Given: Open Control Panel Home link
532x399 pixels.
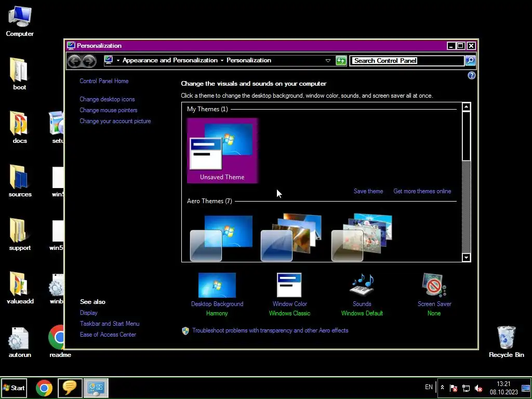Looking at the screenshot, I should click(104, 81).
